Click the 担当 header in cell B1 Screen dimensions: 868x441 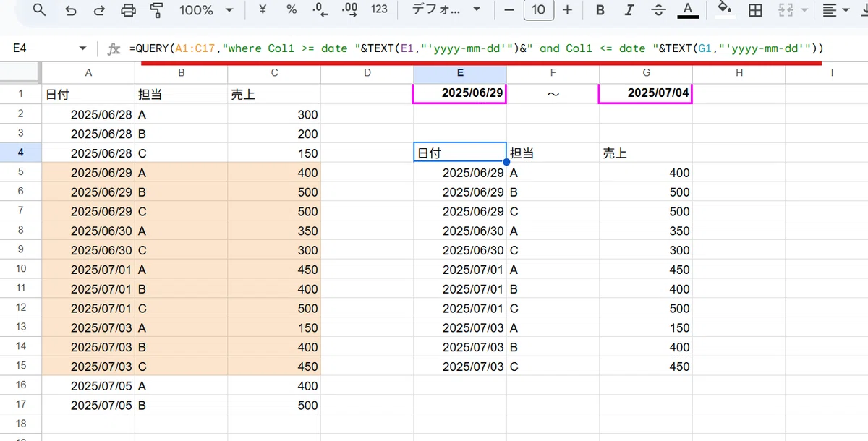181,94
